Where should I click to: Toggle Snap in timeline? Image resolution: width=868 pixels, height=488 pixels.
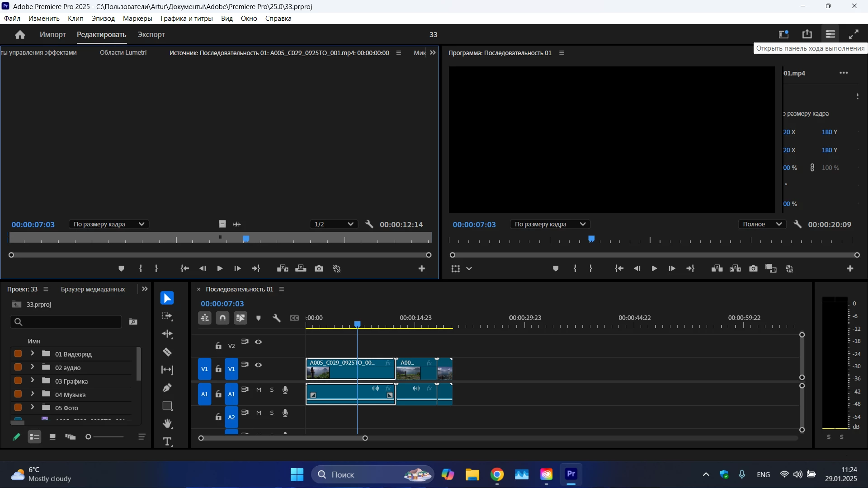(x=222, y=318)
